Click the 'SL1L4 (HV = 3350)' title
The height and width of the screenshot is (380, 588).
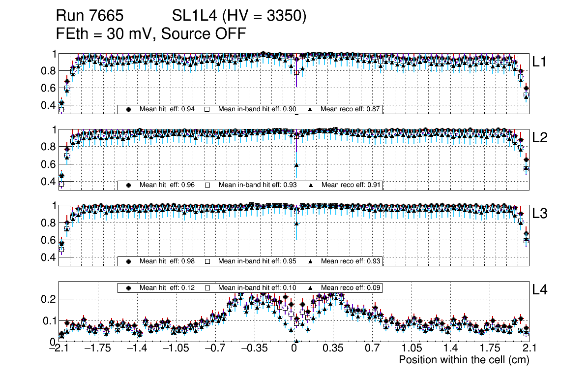coord(239,16)
